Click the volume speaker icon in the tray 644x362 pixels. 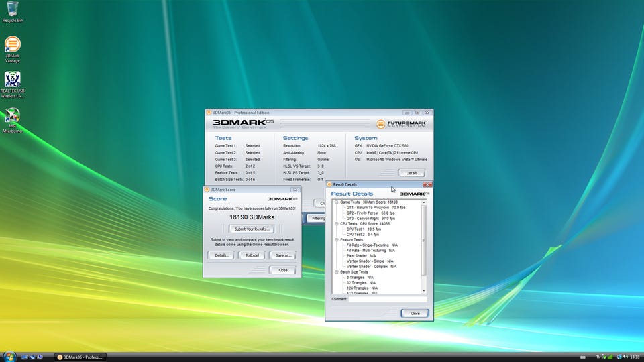[x=624, y=357]
